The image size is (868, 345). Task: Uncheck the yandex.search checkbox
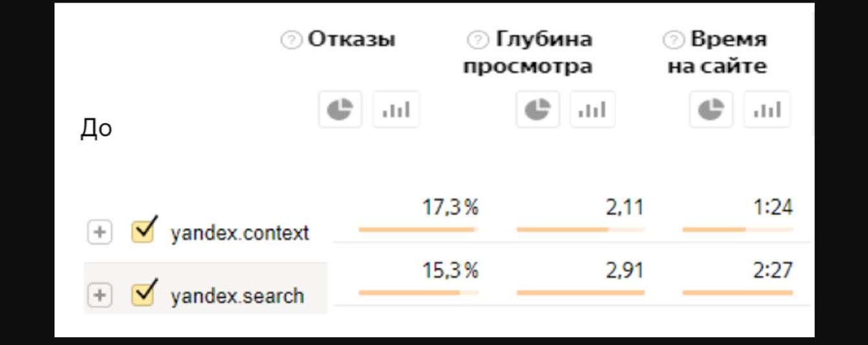click(x=143, y=295)
